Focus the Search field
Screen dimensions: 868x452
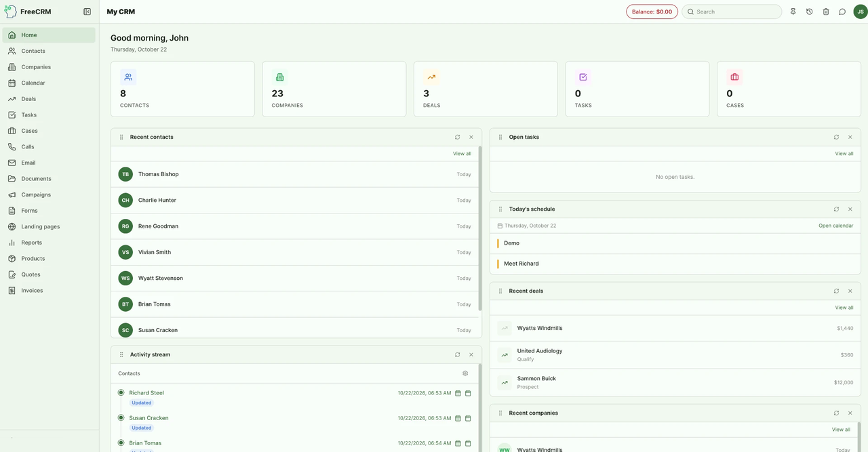(x=732, y=12)
